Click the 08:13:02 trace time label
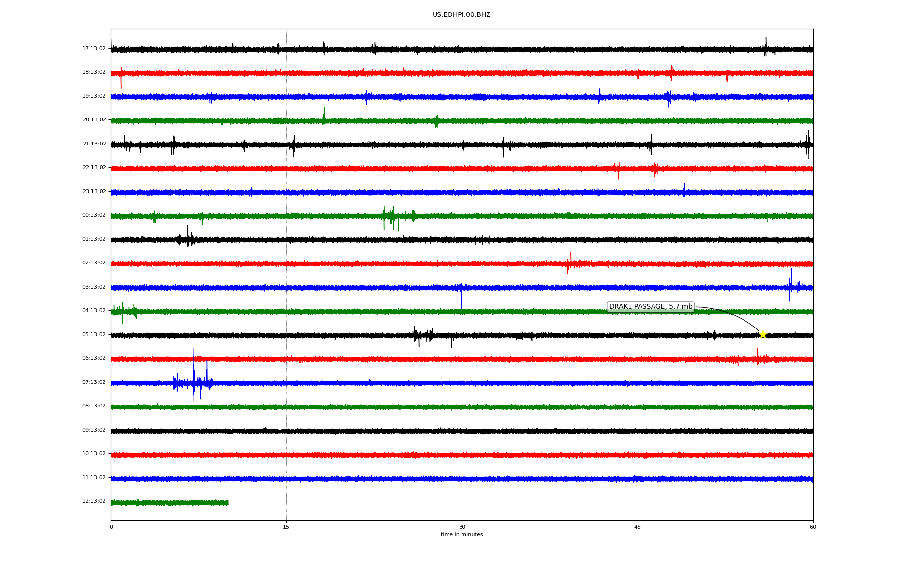This screenshot has width=924, height=578. (x=94, y=406)
